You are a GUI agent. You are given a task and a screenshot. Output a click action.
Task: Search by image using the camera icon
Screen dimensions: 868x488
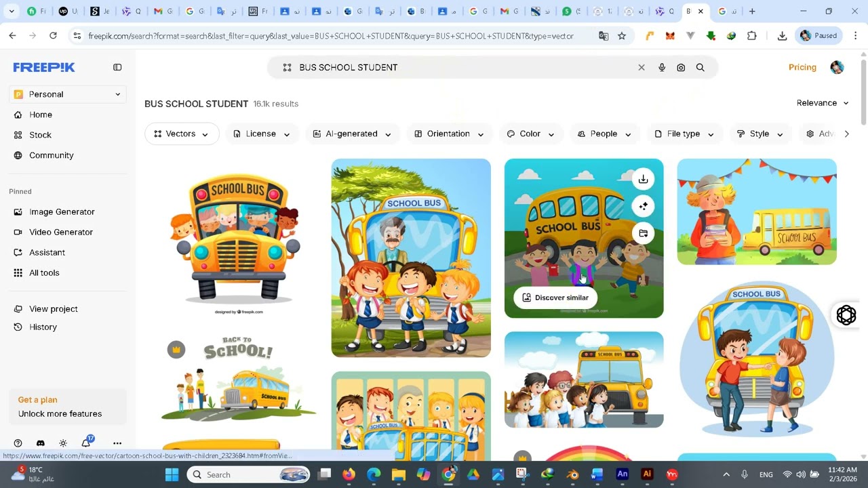pos(681,67)
